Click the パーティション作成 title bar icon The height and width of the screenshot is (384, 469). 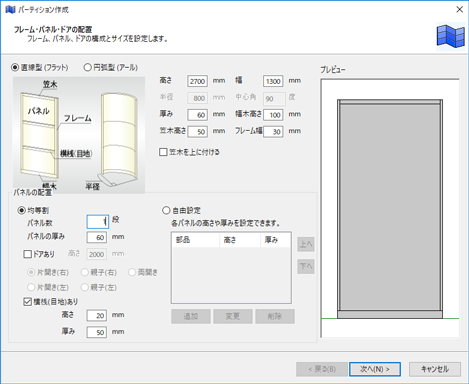pyautogui.click(x=10, y=9)
